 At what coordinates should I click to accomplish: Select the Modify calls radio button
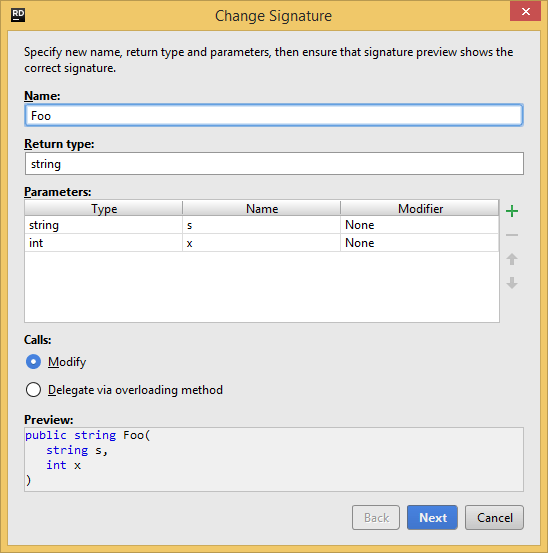(34, 362)
